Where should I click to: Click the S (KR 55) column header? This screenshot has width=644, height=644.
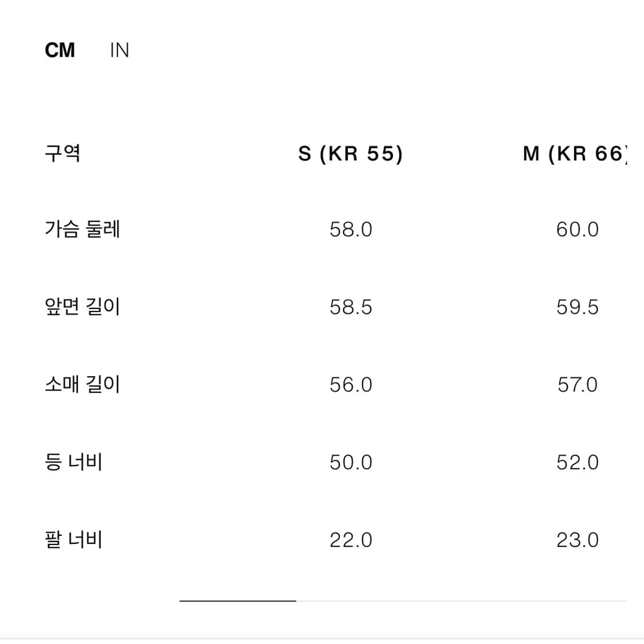pyautogui.click(x=351, y=153)
